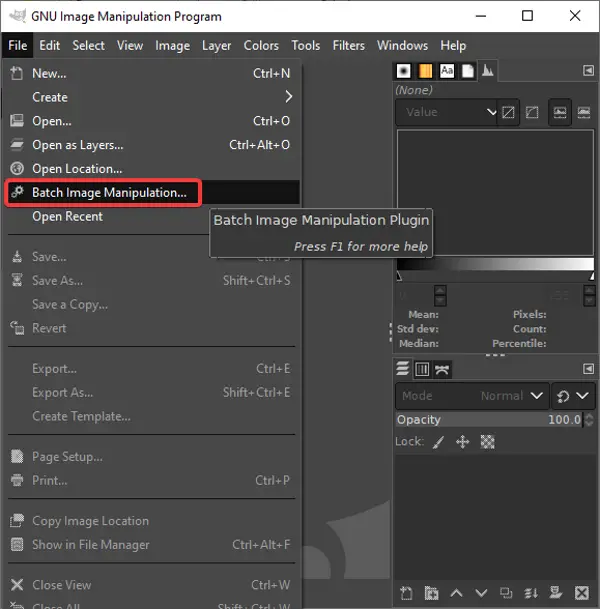Screen dimensions: 600x609
Task: Switch to the Channels tab
Action: [x=422, y=369]
